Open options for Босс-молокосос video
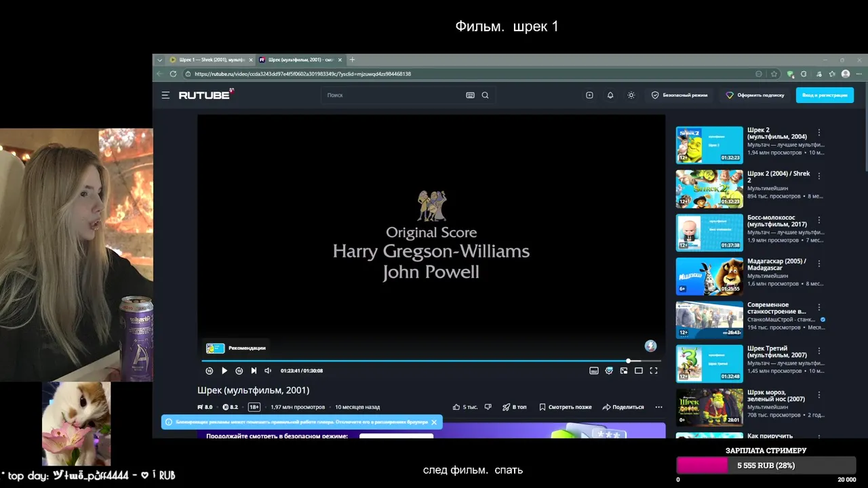The image size is (868, 488). (819, 220)
